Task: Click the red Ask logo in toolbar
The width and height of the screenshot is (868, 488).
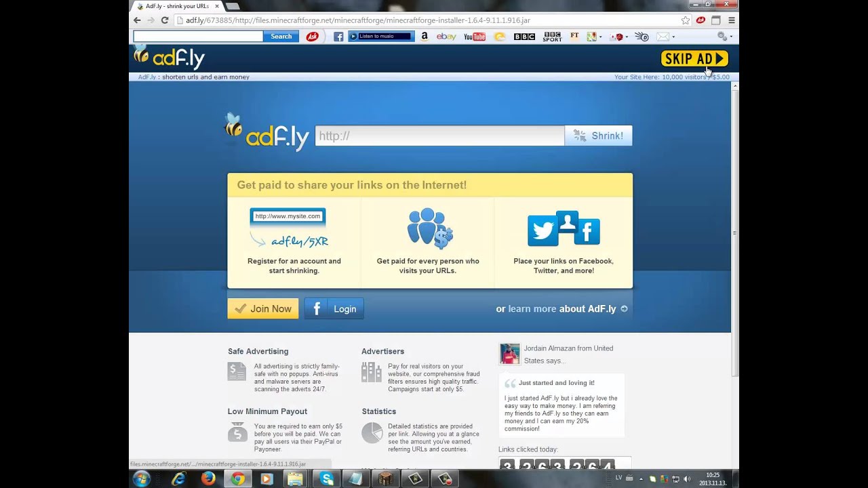Action: (313, 37)
